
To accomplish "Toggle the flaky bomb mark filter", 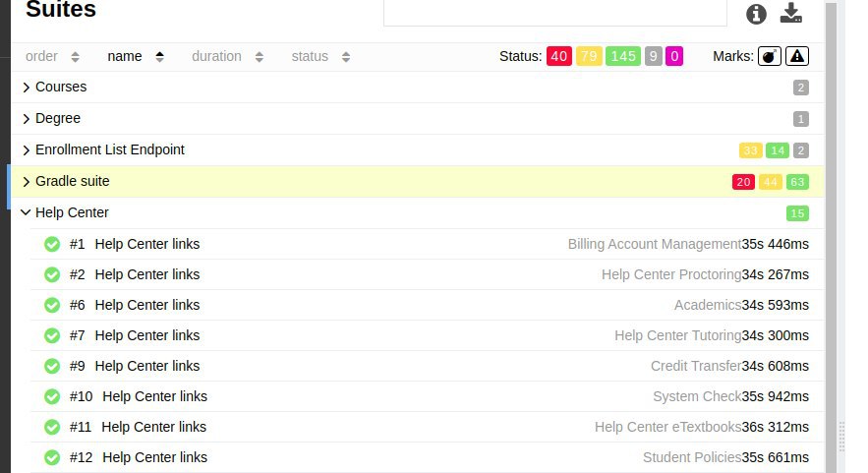I will tap(769, 56).
